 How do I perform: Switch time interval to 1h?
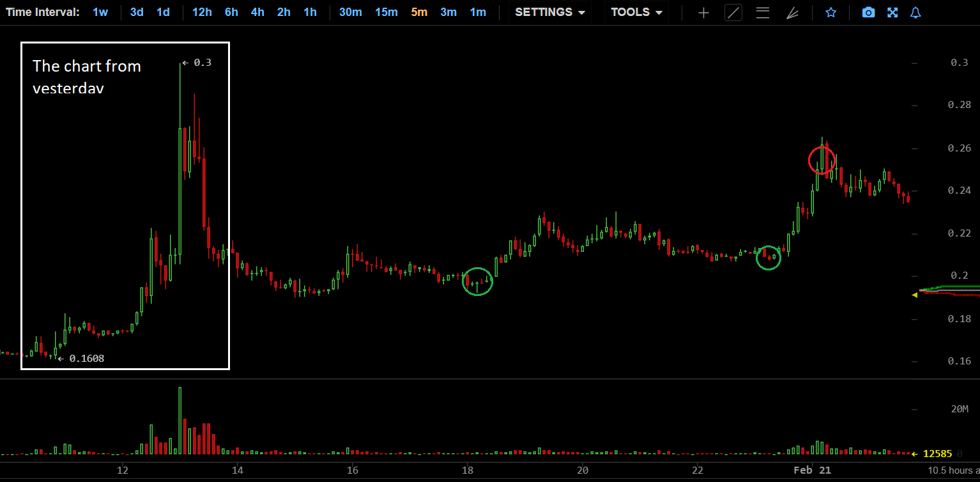pyautogui.click(x=310, y=12)
